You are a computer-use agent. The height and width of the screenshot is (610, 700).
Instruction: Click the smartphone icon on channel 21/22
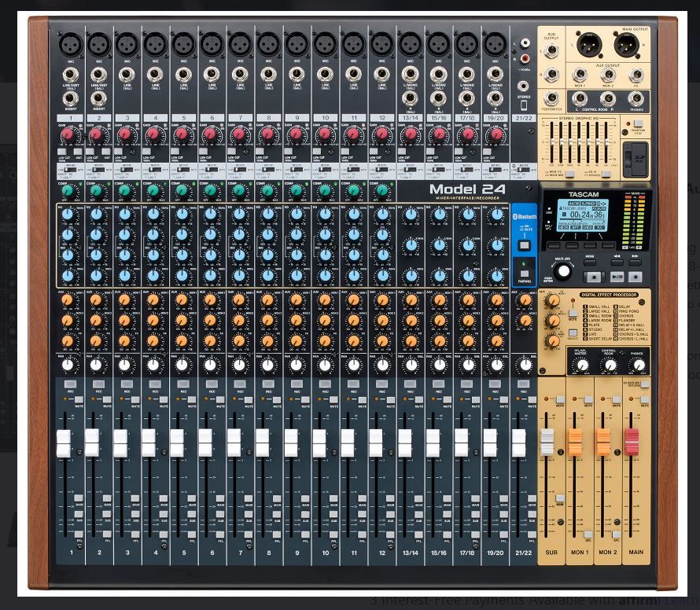tap(524, 106)
